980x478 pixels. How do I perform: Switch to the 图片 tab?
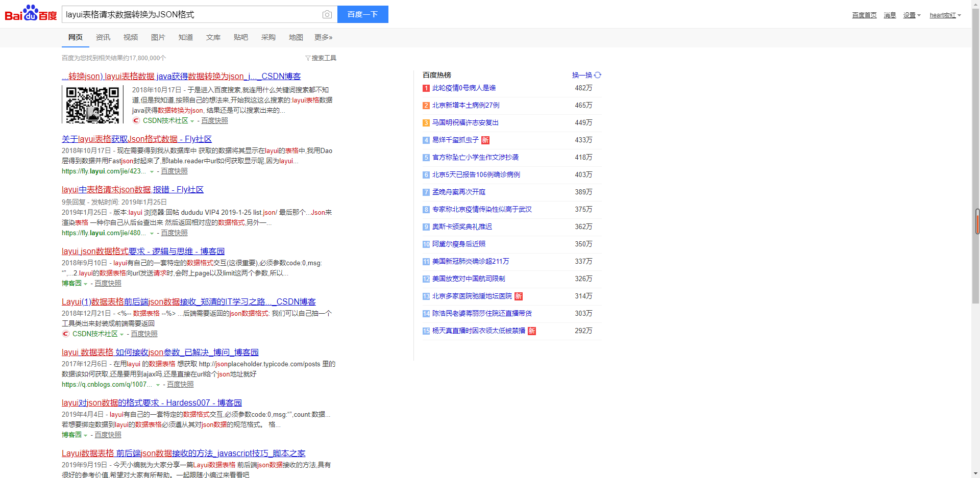(158, 37)
